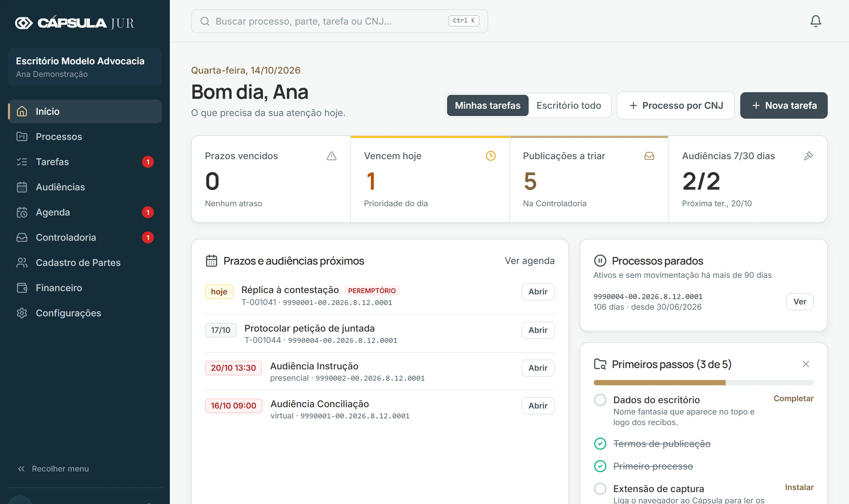
Task: Toggle the Termos de publicação checkmark
Action: pyautogui.click(x=600, y=444)
